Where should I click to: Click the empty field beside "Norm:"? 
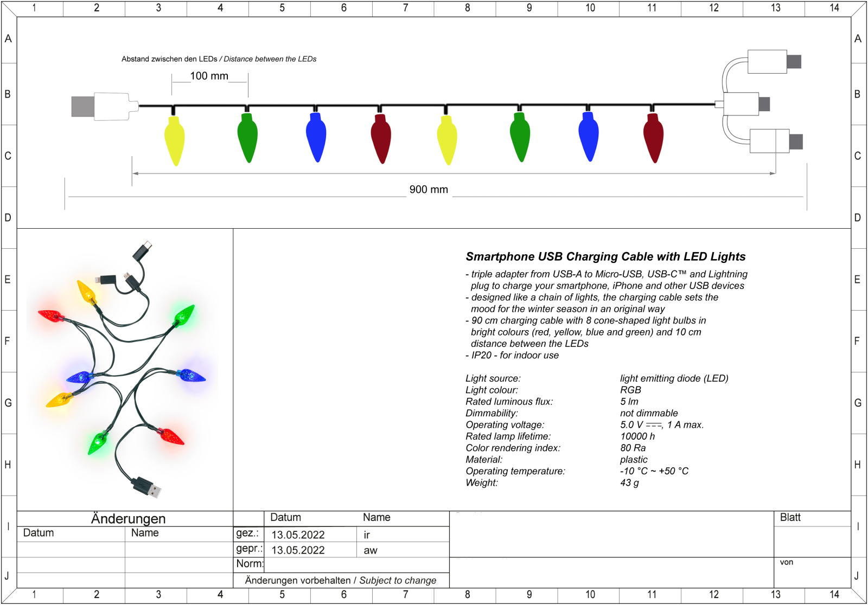tap(357, 564)
